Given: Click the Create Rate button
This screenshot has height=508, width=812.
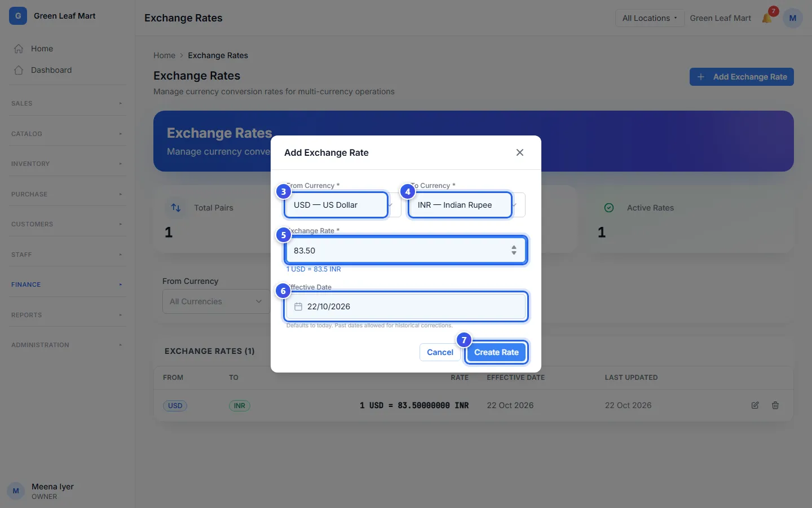Looking at the screenshot, I should click(496, 352).
